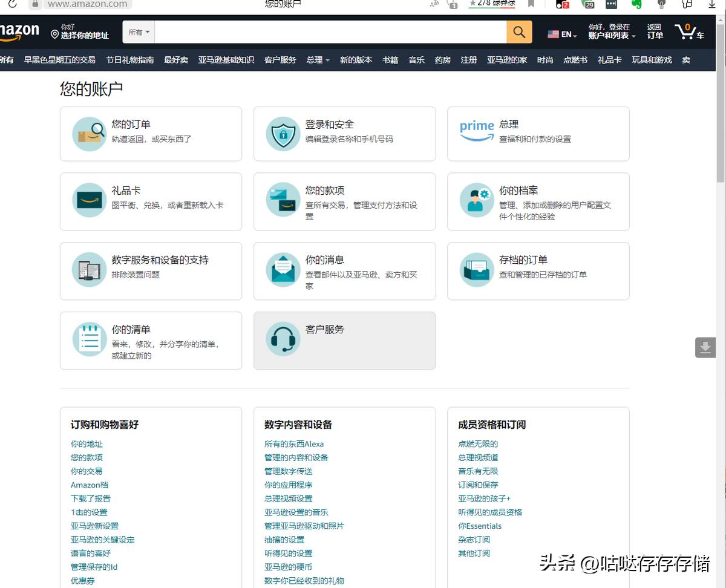
Task: Select 玩具和游戏 in the navigation bar
Action: click(x=651, y=60)
